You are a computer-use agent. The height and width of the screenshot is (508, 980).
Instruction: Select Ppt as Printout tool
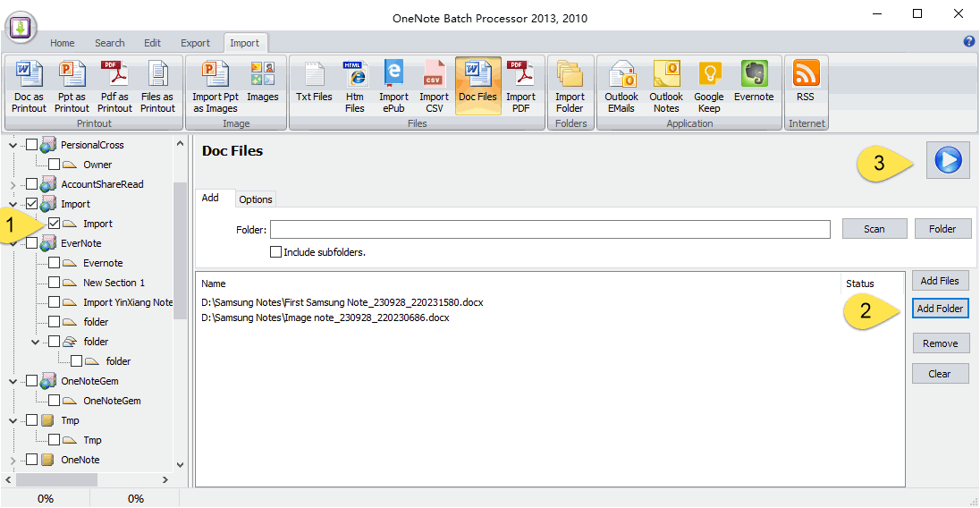(72, 87)
